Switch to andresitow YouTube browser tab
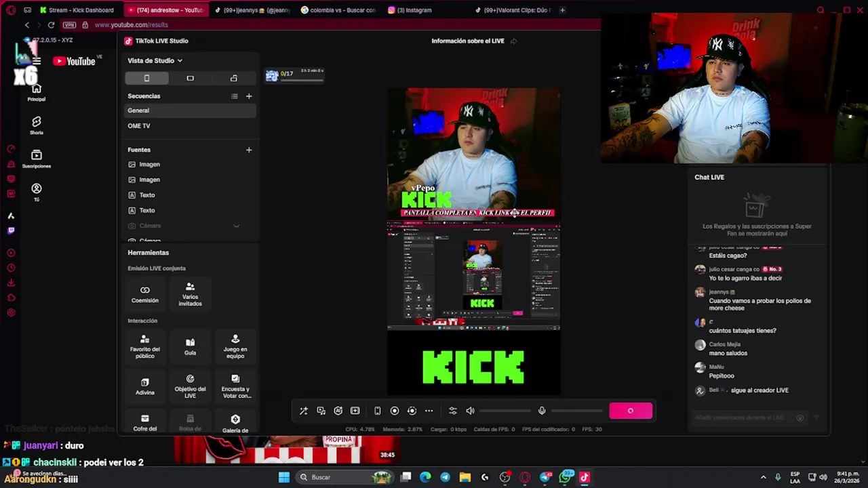The image size is (868, 488). (167, 10)
